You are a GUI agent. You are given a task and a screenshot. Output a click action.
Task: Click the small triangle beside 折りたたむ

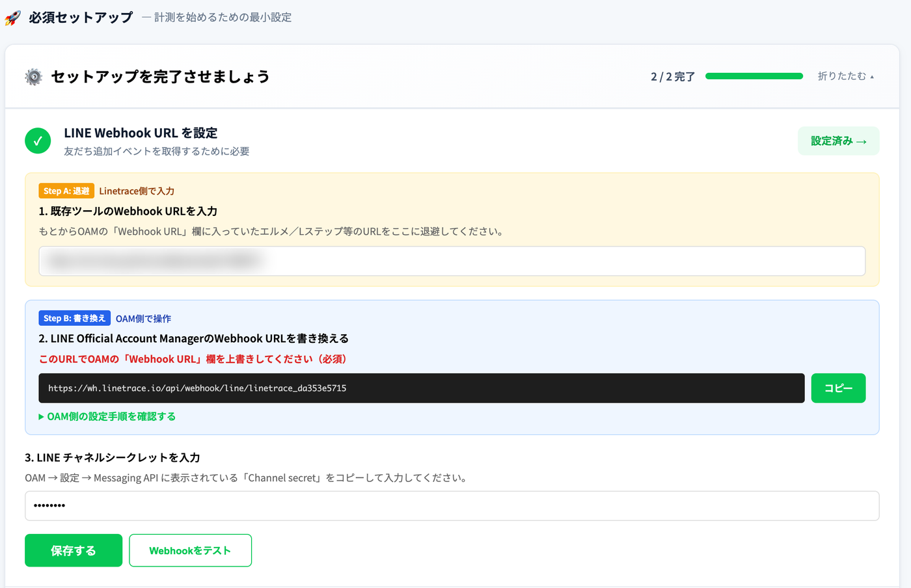tap(872, 77)
